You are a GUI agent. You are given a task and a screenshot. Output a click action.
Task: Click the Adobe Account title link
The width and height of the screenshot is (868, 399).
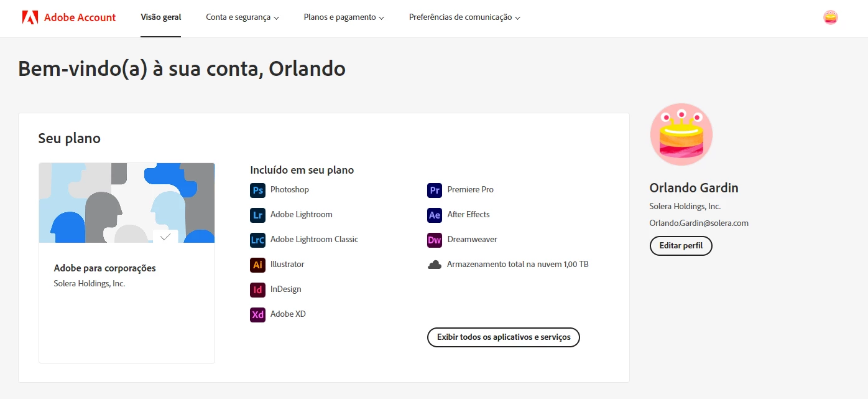pos(80,17)
